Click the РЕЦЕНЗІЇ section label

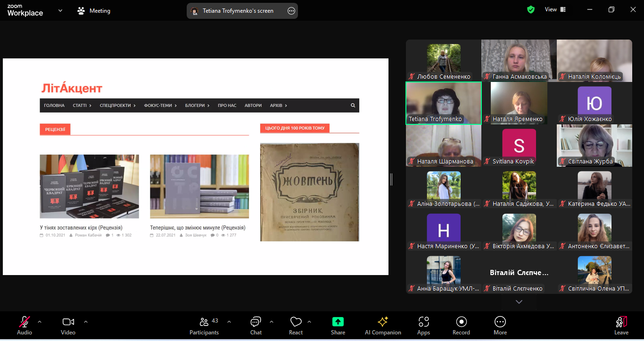pyautogui.click(x=55, y=129)
